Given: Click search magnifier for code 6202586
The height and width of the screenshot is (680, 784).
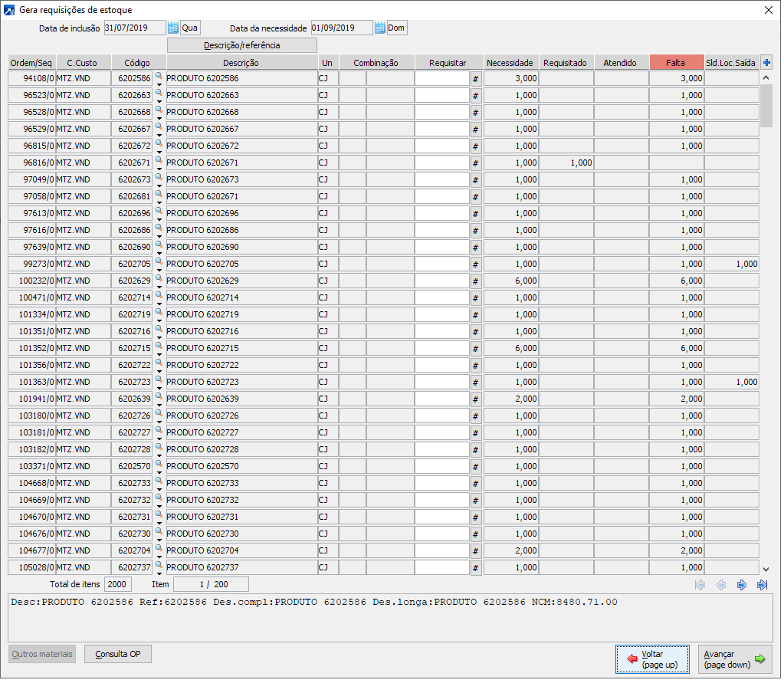Looking at the screenshot, I should point(159,74).
